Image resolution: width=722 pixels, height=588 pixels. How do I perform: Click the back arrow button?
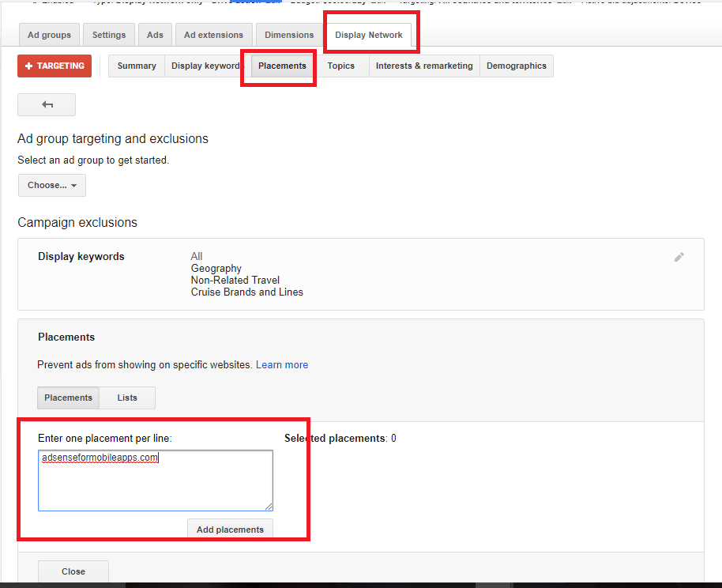coord(47,104)
